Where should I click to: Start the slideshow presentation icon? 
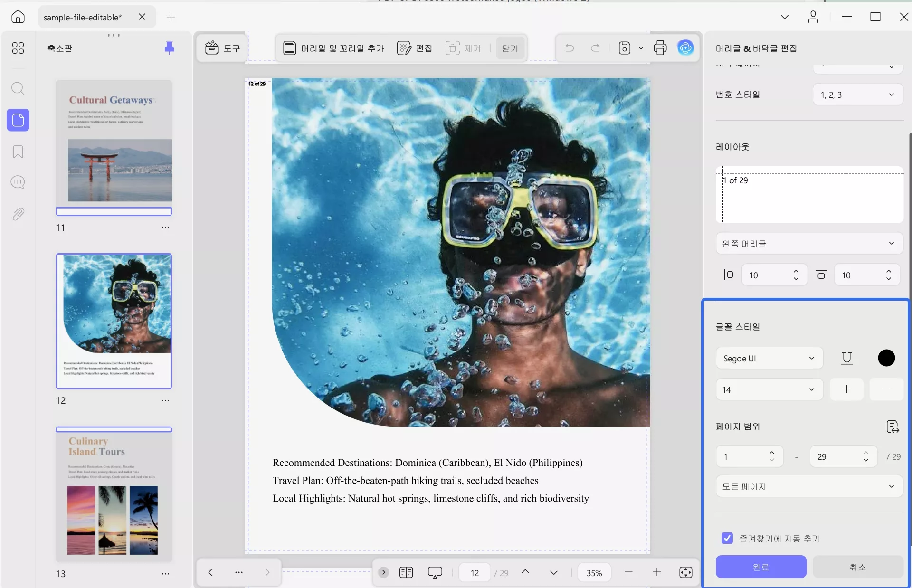[435, 572]
